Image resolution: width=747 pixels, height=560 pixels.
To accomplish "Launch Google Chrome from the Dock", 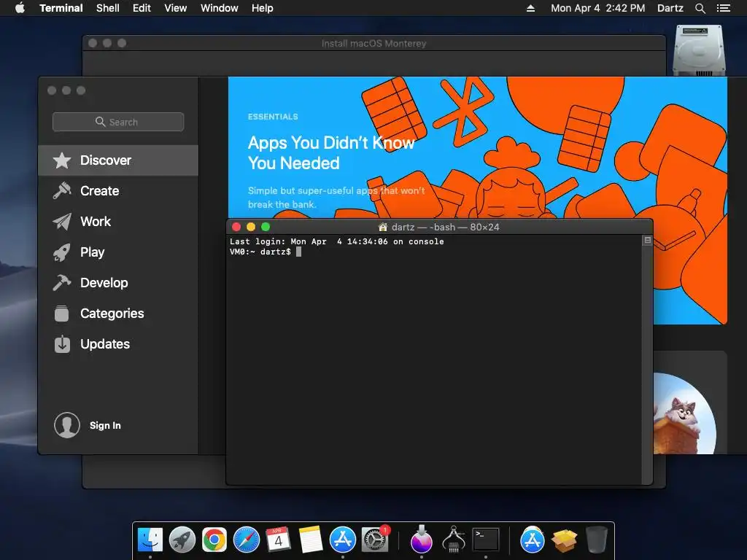I will [x=214, y=540].
